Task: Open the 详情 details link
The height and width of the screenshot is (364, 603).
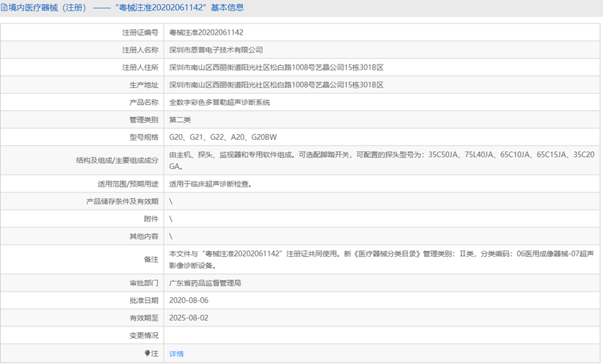Action: tap(176, 353)
